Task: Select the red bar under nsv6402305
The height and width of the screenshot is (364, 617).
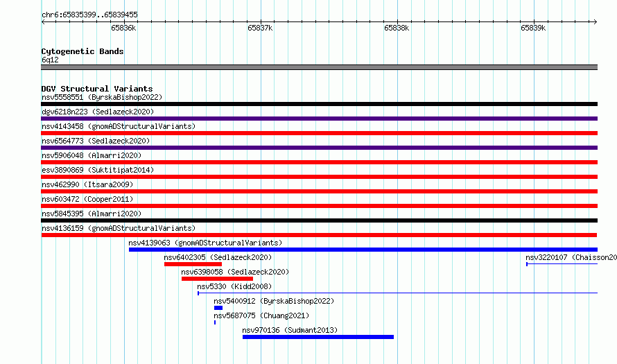Action: [193, 264]
